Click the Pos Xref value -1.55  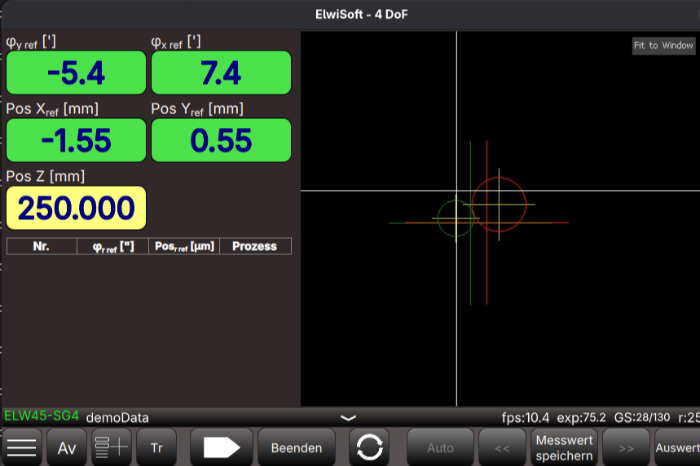click(x=76, y=140)
